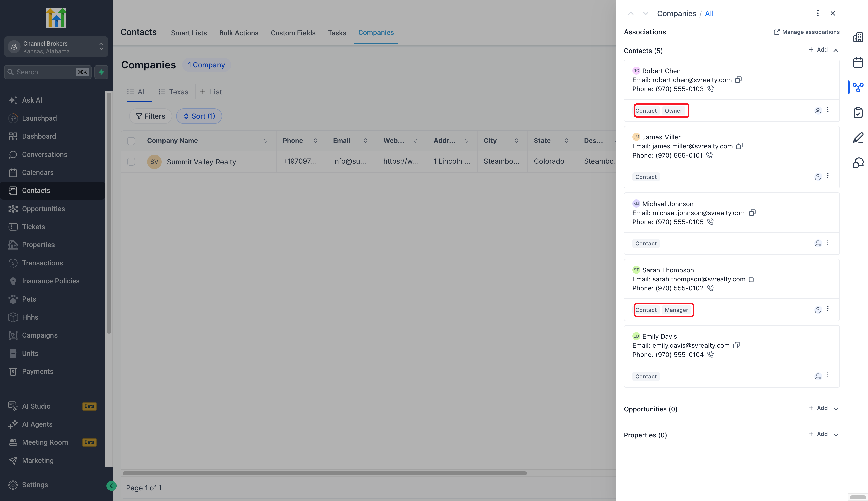Expand the Opportunities (0) section
The height and width of the screenshot is (501, 868).
[836, 409]
